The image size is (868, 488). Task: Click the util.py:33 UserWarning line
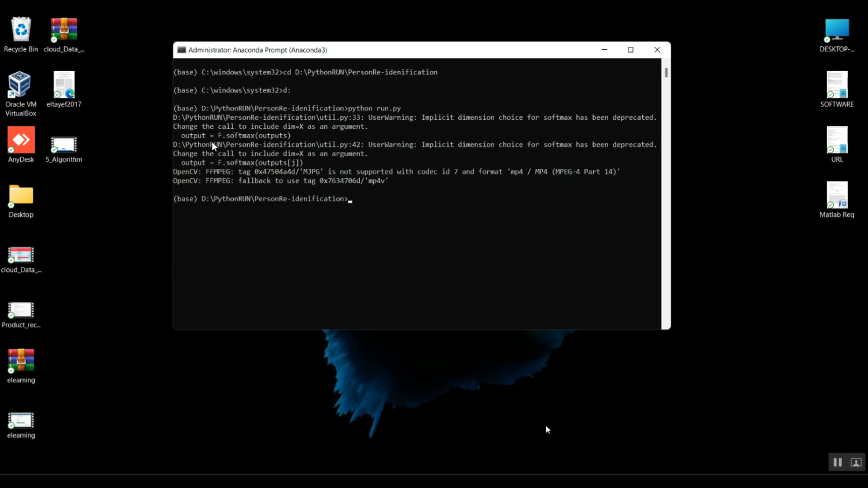pyautogui.click(x=415, y=117)
